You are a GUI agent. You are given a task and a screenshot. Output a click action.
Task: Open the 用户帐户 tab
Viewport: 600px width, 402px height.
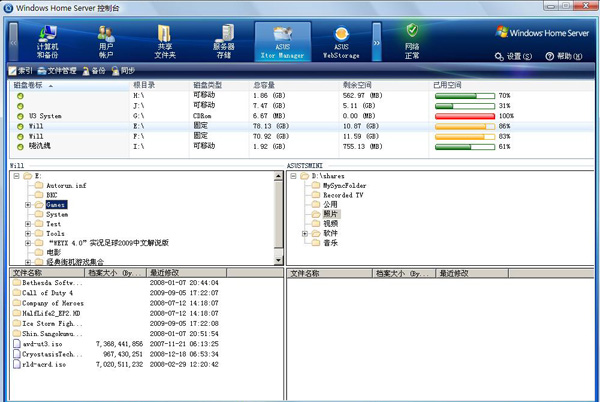(x=106, y=42)
